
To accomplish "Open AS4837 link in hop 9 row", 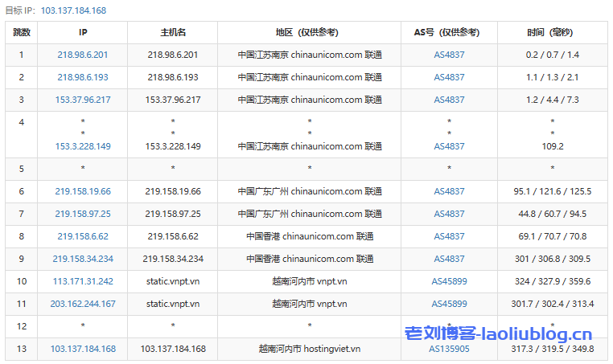I will point(449,259).
